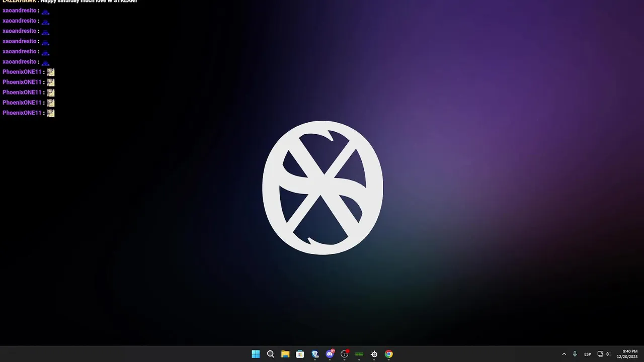Launch File Explorer from taskbar
644x362 pixels.
(285, 354)
